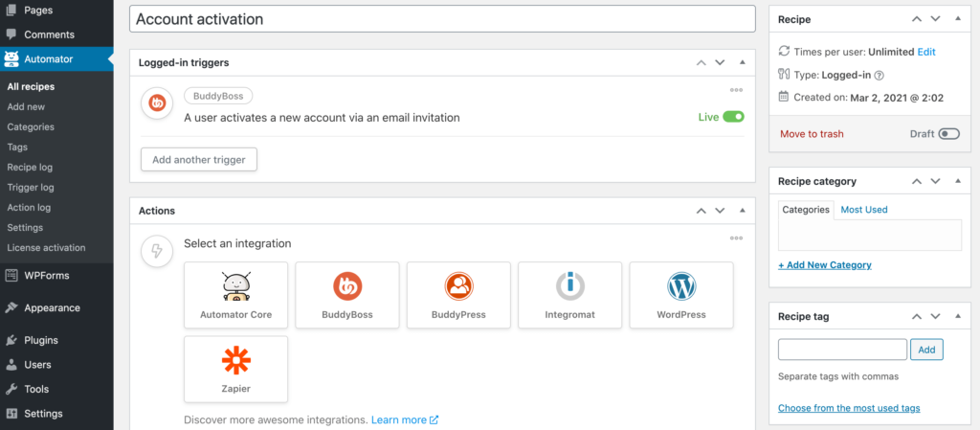Open All recipes submenu item
980x430 pixels.
tap(31, 87)
